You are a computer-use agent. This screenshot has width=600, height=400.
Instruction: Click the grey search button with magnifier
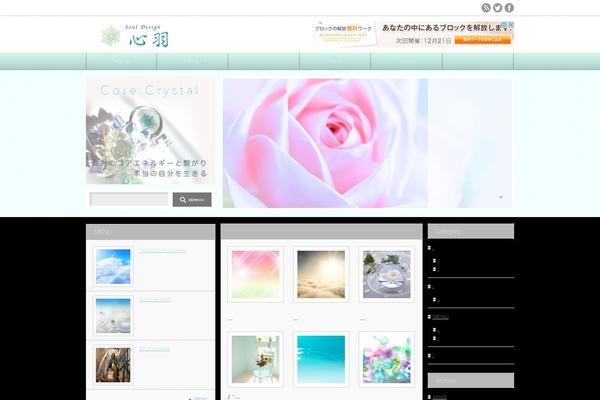[x=192, y=199]
